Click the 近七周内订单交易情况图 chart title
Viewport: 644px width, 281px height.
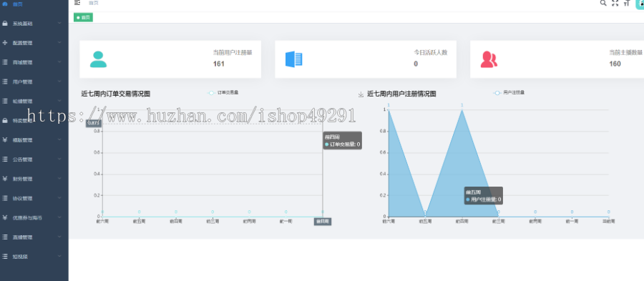(116, 94)
